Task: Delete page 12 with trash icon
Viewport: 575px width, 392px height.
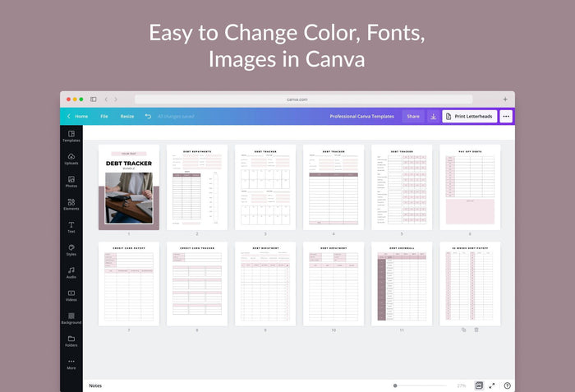Action: (x=476, y=330)
